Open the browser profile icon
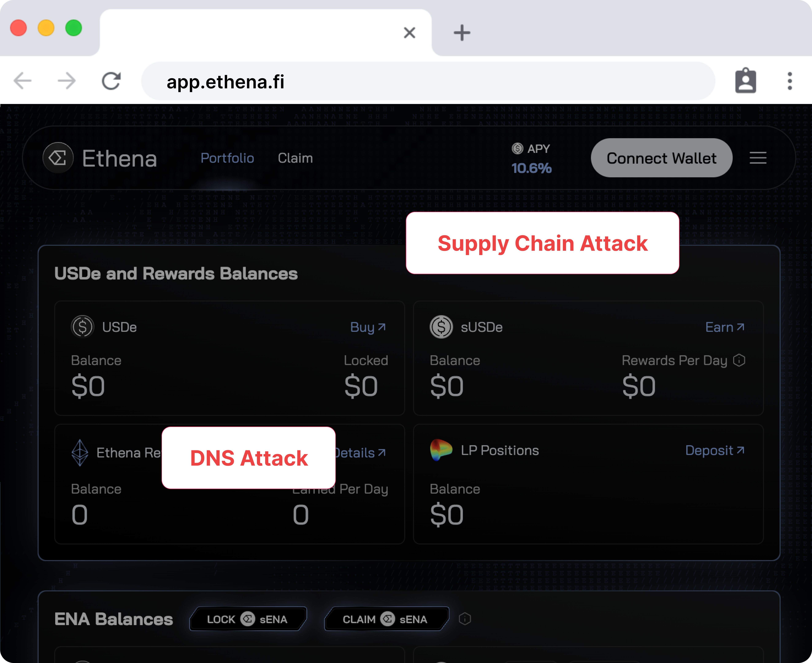The image size is (812, 663). [x=746, y=81]
